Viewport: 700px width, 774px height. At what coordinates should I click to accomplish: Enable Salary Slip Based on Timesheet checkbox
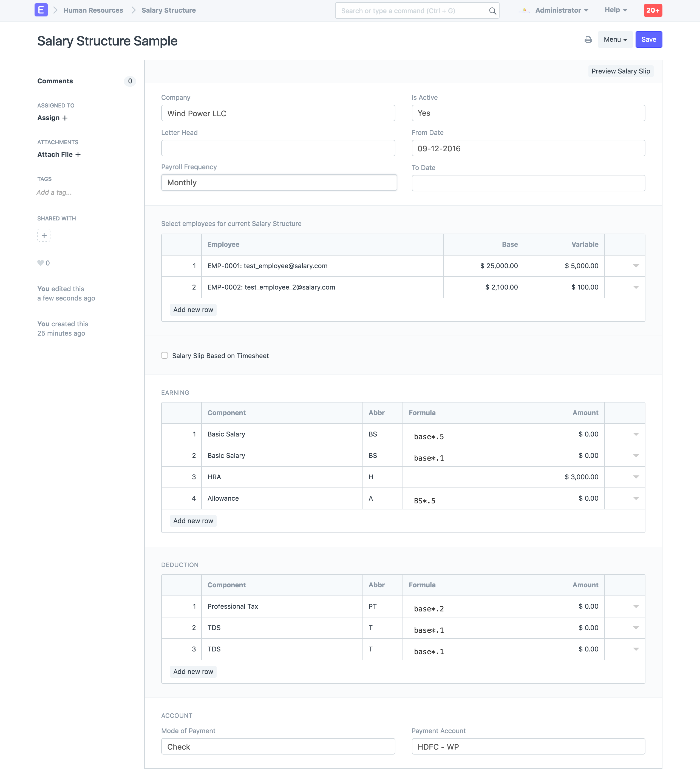point(164,356)
